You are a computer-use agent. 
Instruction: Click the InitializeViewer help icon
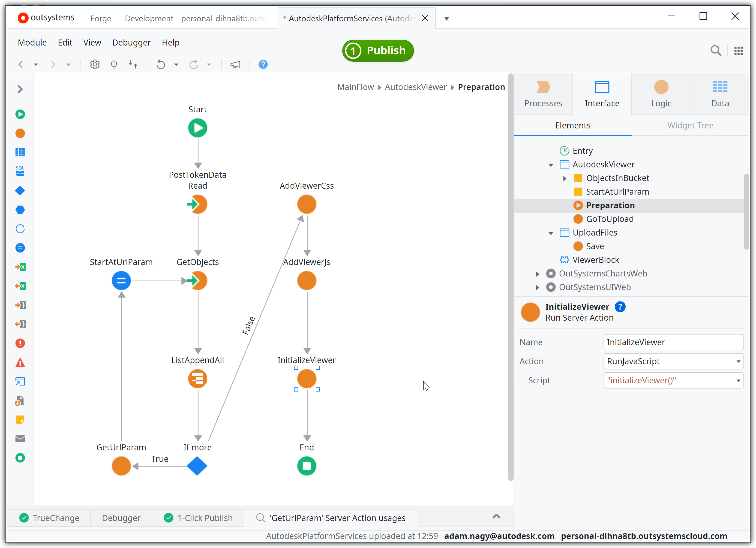(623, 306)
